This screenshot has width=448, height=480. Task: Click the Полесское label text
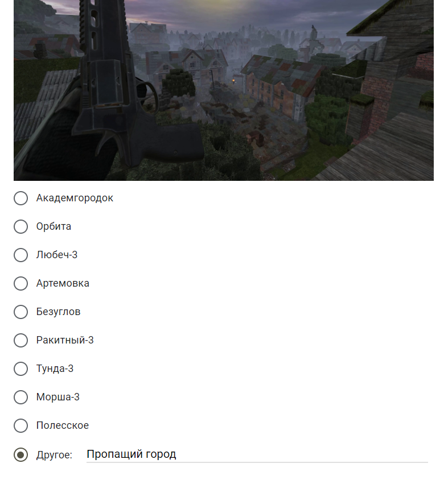coord(63,425)
